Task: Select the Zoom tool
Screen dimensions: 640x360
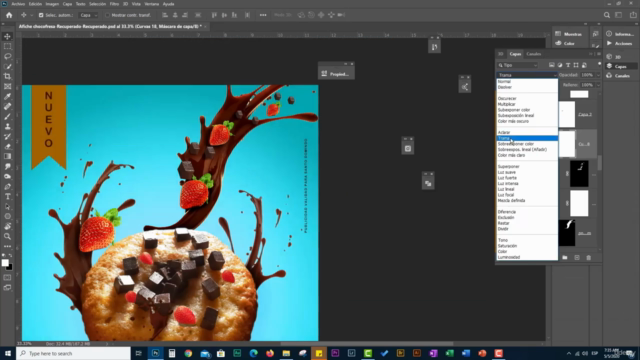Action: (x=7, y=236)
